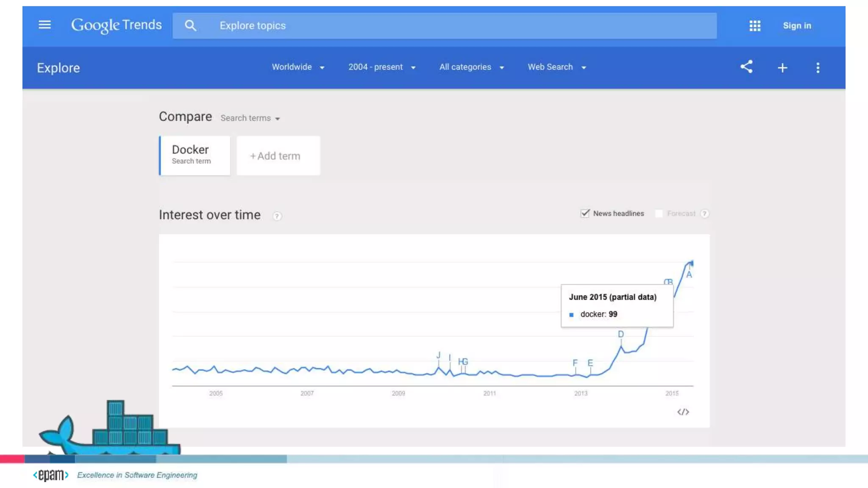Click the Add term button
The width and height of the screenshot is (868, 488).
(x=278, y=156)
